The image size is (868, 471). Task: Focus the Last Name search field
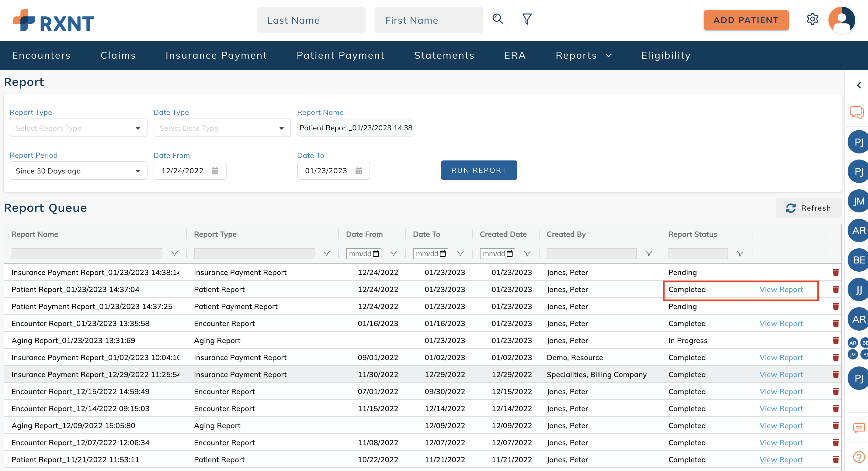click(311, 20)
